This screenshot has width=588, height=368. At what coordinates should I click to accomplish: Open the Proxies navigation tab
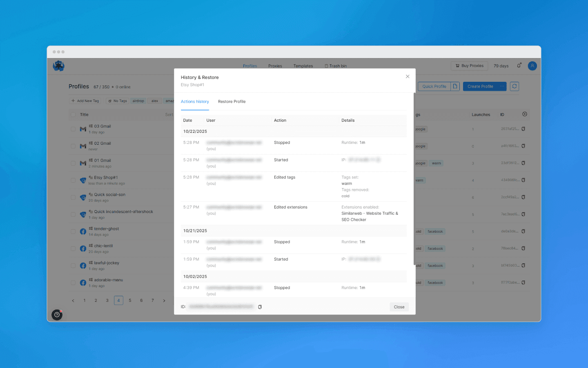275,66
